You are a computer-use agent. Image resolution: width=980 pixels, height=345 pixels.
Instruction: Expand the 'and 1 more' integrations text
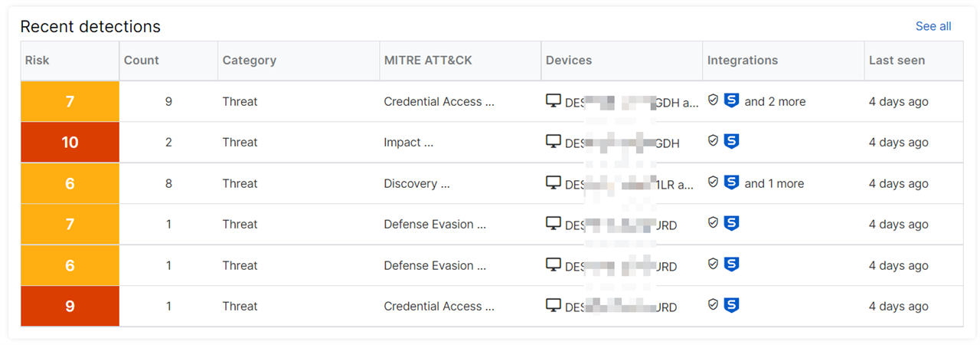774,183
